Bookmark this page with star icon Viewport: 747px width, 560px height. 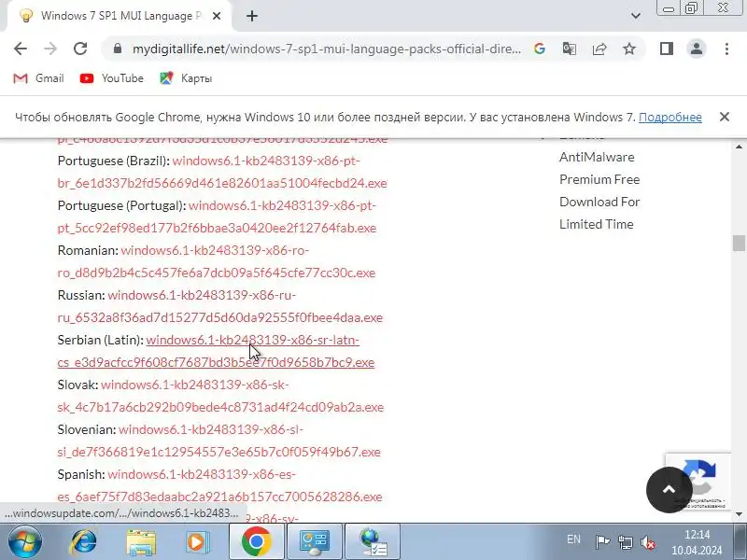(x=629, y=49)
